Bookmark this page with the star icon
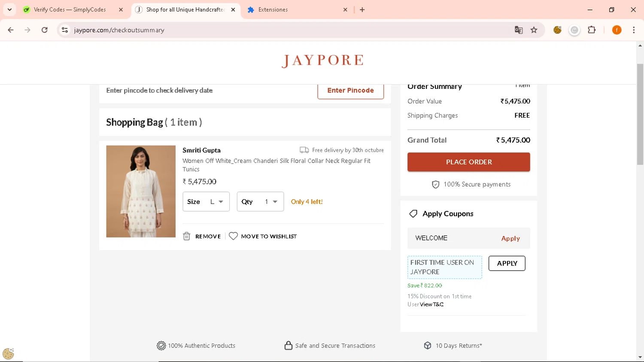Viewport: 644px width, 362px height. tap(534, 30)
